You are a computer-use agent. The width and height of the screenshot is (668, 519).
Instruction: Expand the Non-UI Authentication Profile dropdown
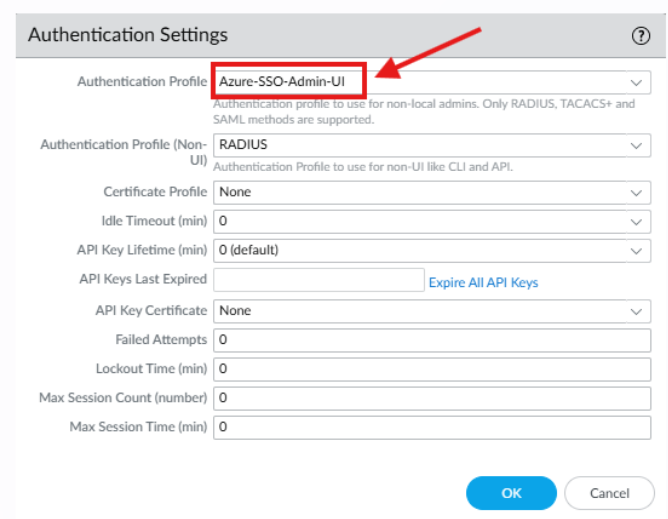(x=636, y=146)
